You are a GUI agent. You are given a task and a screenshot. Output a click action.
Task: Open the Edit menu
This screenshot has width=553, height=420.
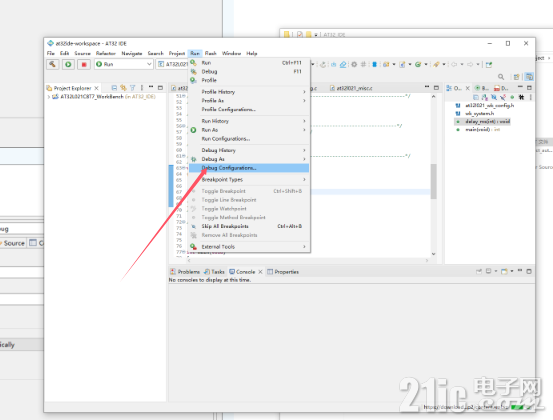tap(65, 53)
